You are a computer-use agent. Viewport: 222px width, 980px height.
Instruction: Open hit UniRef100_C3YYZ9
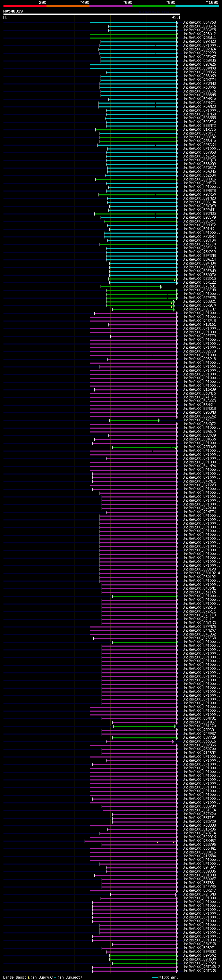coord(199,738)
